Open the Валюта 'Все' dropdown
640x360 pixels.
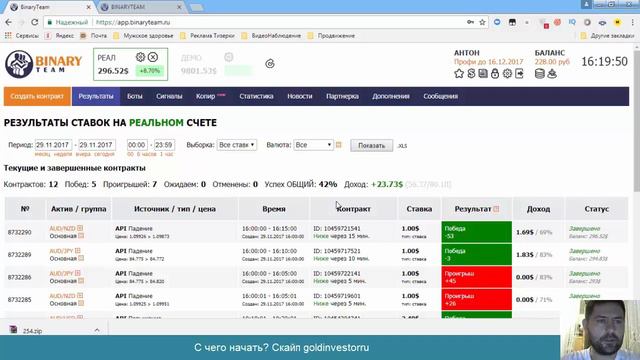pyautogui.click(x=313, y=145)
